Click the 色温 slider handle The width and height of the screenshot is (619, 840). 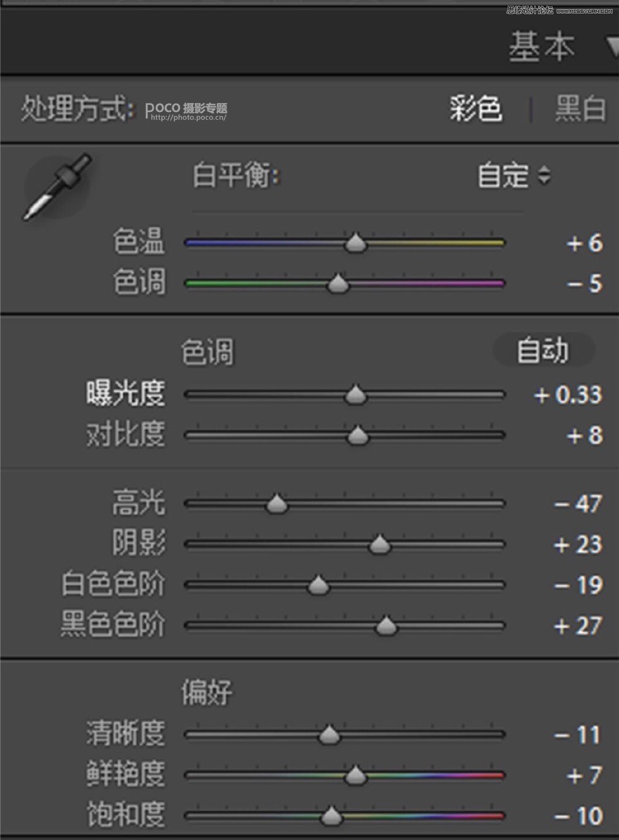tap(355, 243)
